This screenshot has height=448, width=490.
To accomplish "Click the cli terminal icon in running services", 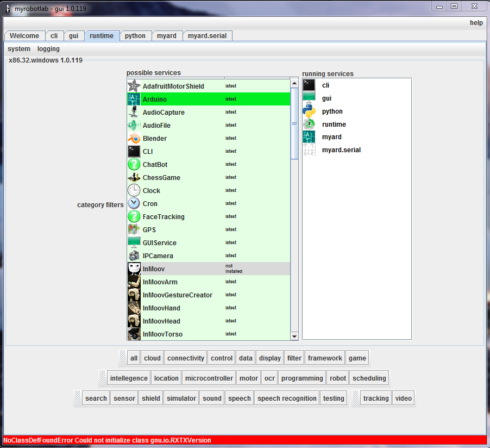I will point(309,85).
